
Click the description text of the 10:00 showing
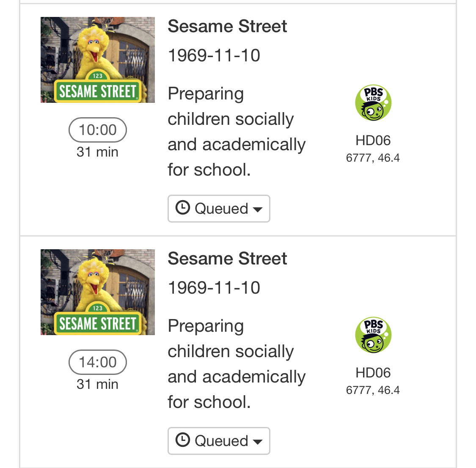236,132
